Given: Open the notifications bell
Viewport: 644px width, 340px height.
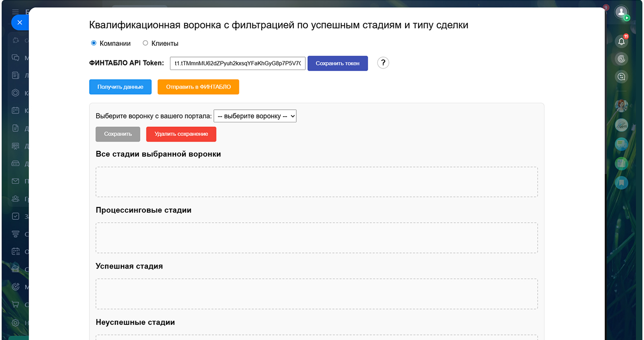Looking at the screenshot, I should (621, 41).
